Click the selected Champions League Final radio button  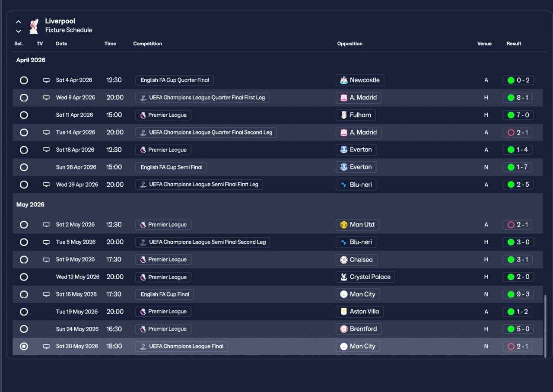coord(24,347)
